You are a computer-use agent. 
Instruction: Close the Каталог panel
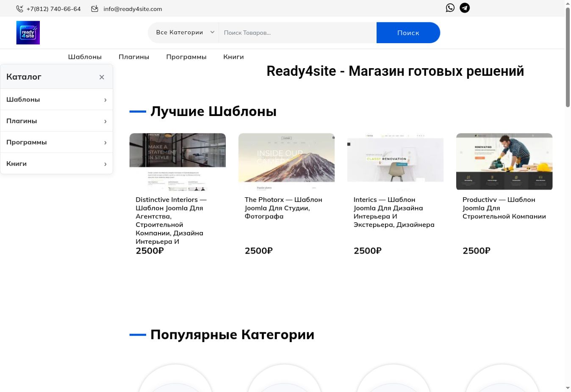(x=102, y=77)
